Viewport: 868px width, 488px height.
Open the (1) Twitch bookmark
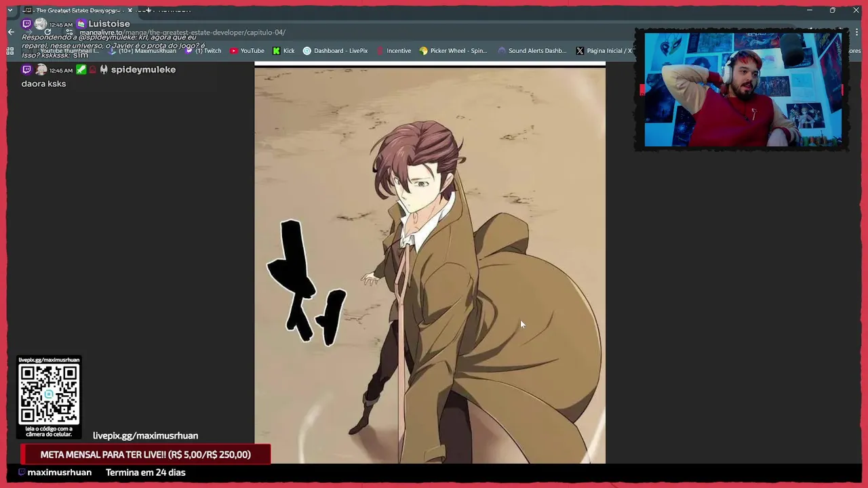click(x=203, y=51)
